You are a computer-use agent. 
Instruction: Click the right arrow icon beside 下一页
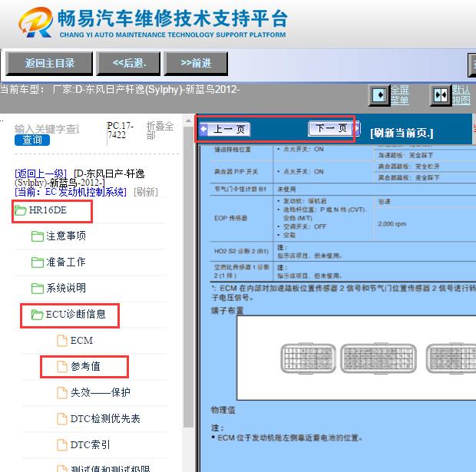pyautogui.click(x=357, y=128)
